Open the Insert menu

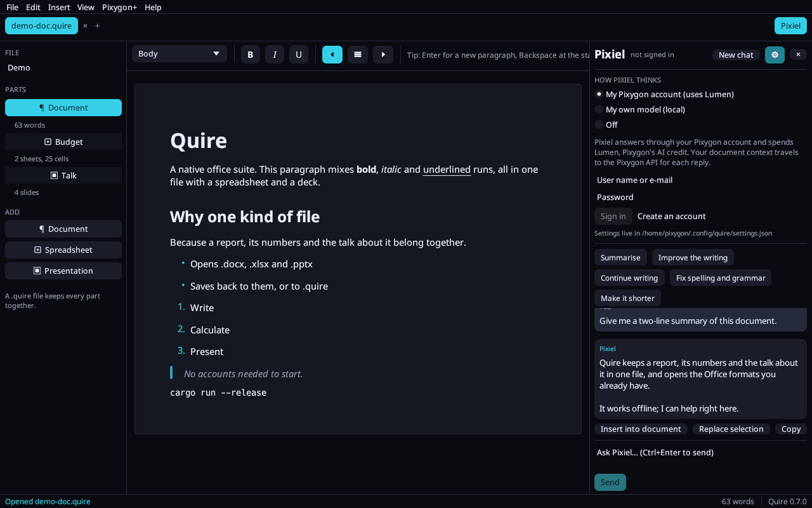coord(59,7)
